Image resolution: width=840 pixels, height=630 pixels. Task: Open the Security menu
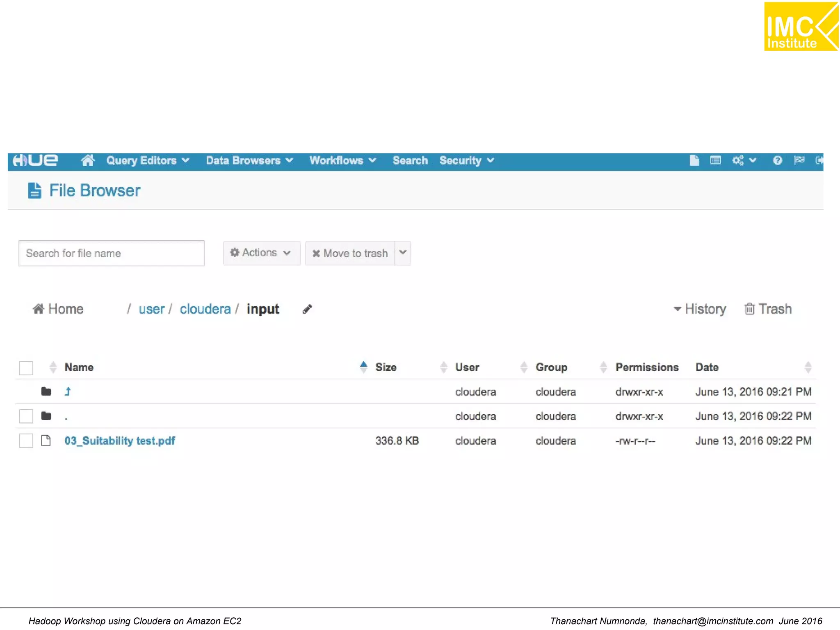pyautogui.click(x=467, y=160)
